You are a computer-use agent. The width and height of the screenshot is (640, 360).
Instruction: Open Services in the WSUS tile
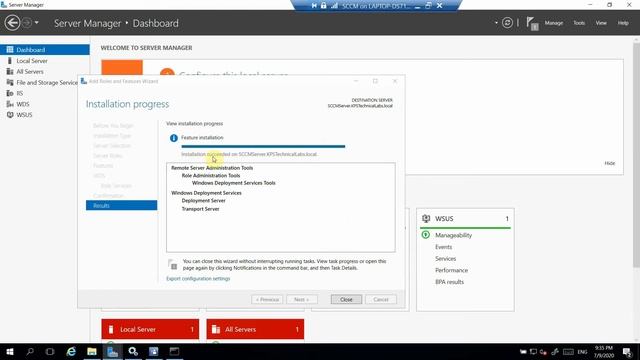[445, 258]
